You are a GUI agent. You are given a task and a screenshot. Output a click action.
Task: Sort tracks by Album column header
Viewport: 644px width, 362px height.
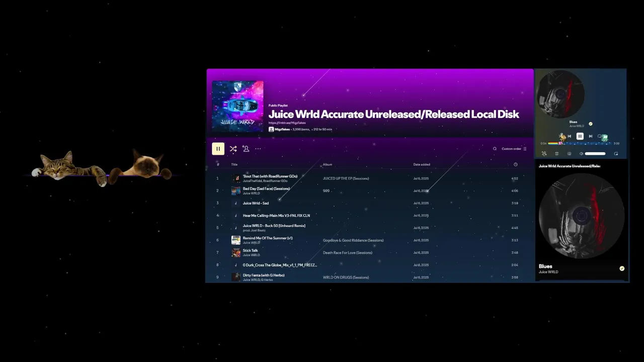328,164
